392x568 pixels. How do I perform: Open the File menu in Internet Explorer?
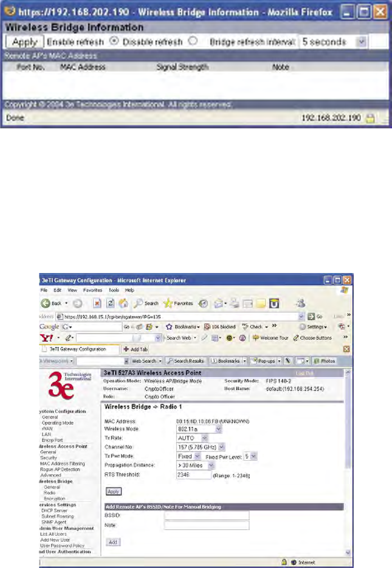coord(44,290)
